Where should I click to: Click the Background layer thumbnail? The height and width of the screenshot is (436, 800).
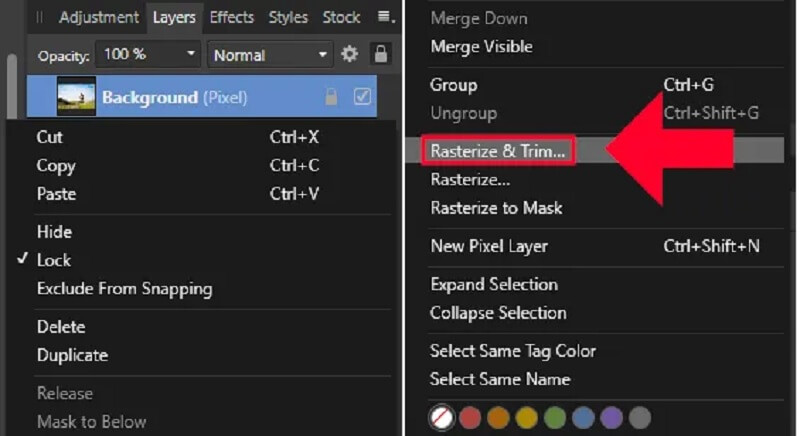point(77,97)
